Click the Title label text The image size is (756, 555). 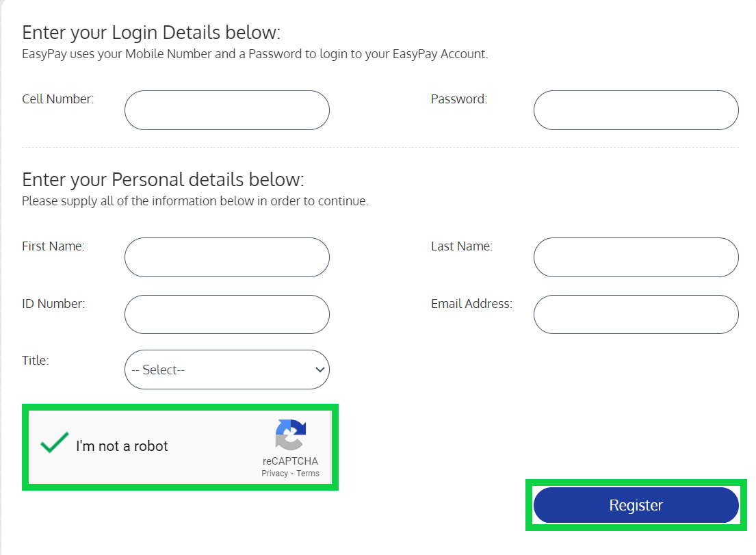(x=36, y=360)
